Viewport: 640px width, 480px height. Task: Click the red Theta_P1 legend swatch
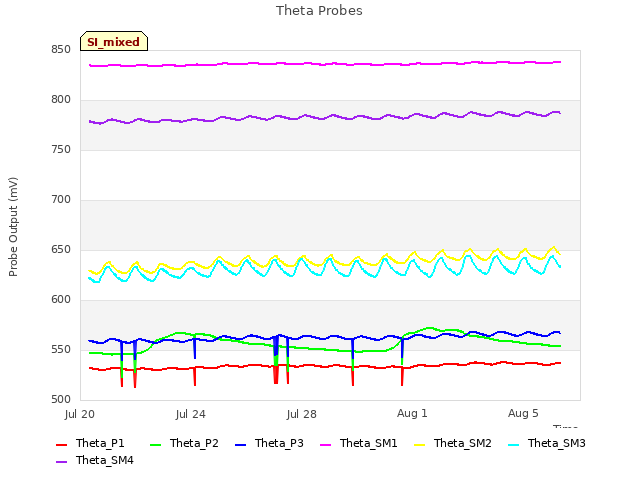[61, 444]
